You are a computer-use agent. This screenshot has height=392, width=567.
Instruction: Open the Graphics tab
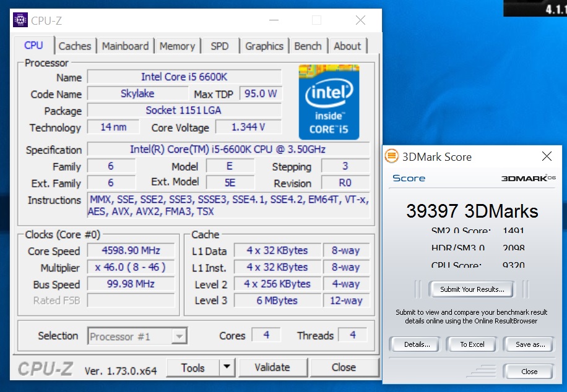tap(264, 46)
